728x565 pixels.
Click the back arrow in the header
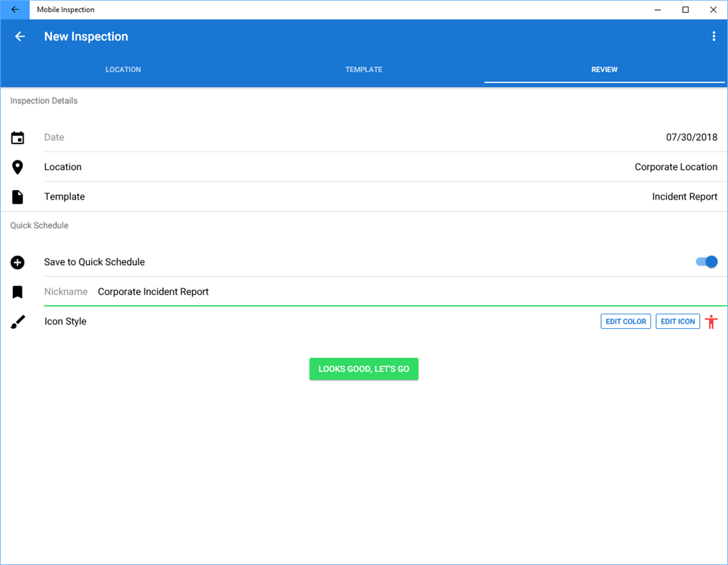[x=19, y=36]
